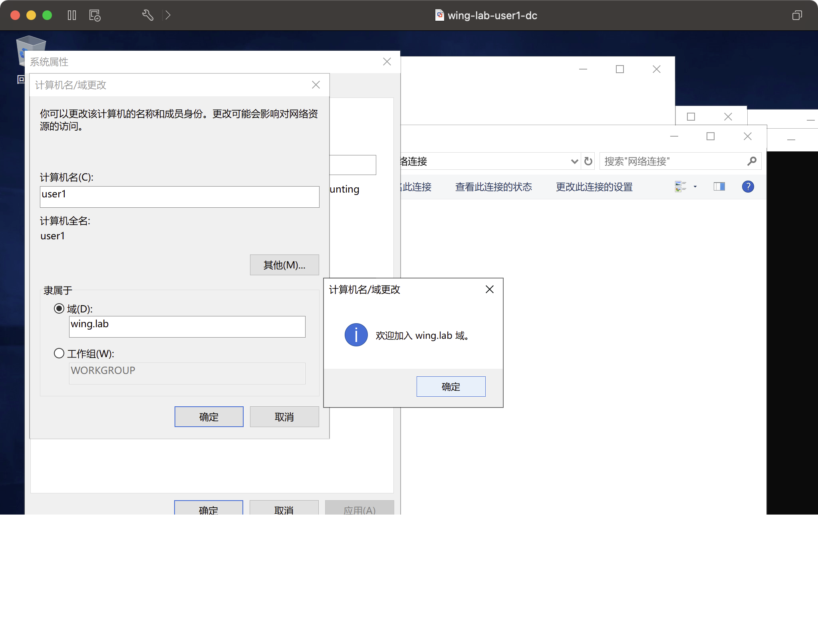Open VM settings with the wrench icon
The height and width of the screenshot is (644, 818).
click(148, 15)
